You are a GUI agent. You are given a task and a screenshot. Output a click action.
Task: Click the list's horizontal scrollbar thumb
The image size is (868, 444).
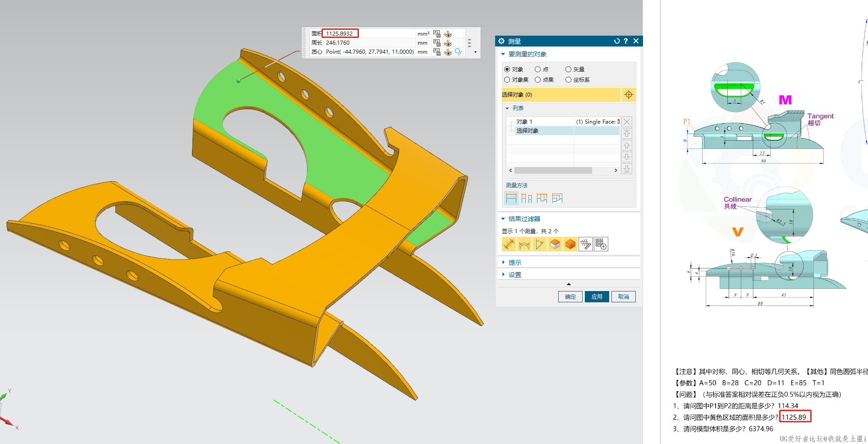553,171
